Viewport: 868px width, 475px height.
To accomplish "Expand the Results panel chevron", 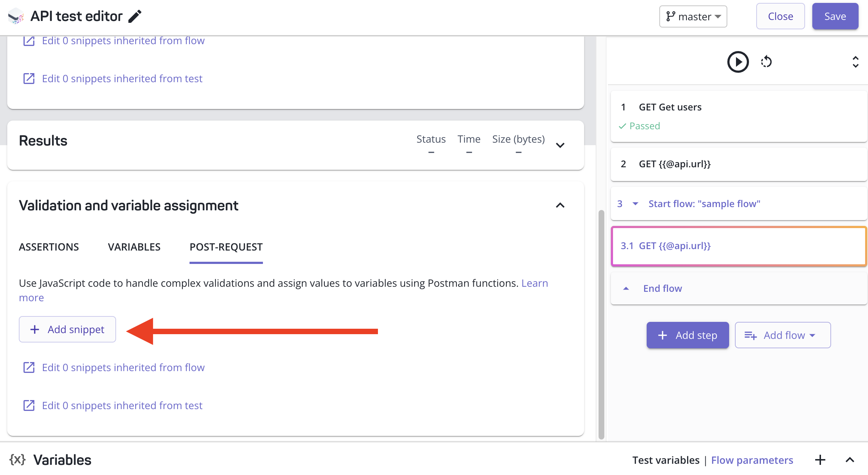I will [x=560, y=145].
